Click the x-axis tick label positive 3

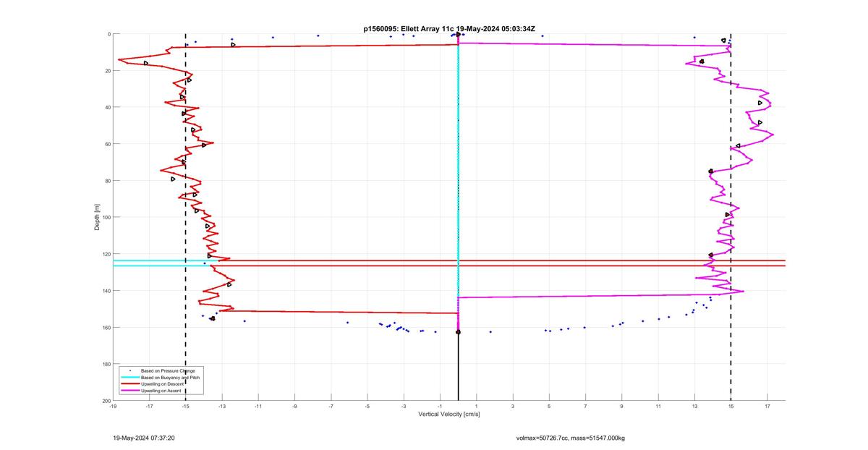click(513, 407)
